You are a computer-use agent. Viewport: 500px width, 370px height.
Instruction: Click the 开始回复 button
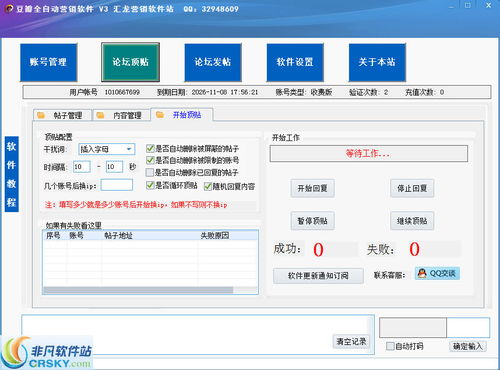pyautogui.click(x=312, y=188)
